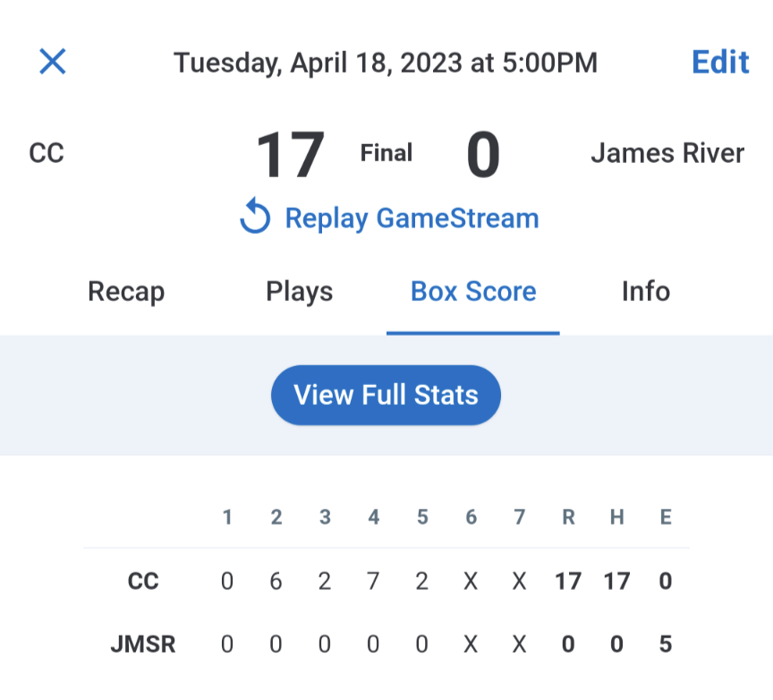Image resolution: width=773 pixels, height=700 pixels.
Task: Click the R column header in linescore
Action: (x=568, y=517)
